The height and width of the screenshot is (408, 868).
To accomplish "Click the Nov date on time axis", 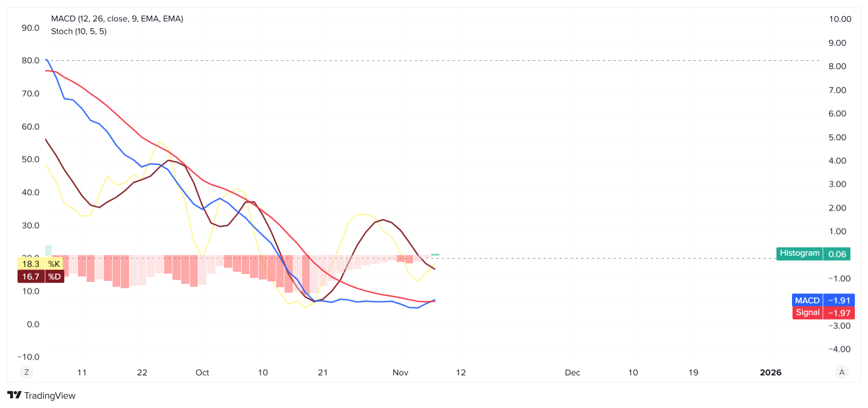I will click(400, 372).
